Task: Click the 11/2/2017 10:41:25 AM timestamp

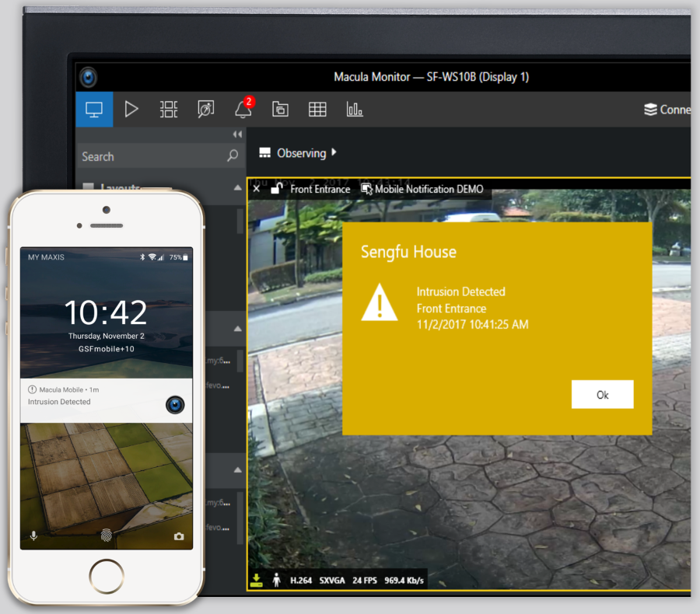Action: point(472,324)
